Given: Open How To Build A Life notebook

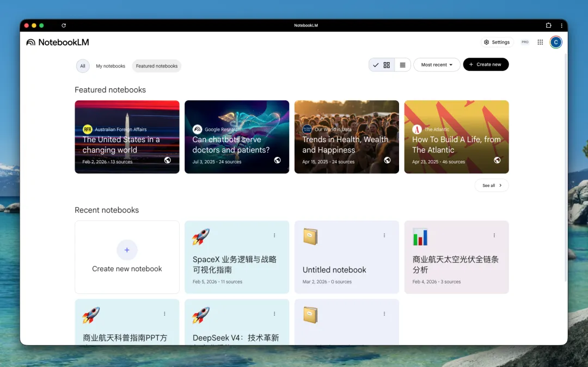Looking at the screenshot, I should pos(457,137).
